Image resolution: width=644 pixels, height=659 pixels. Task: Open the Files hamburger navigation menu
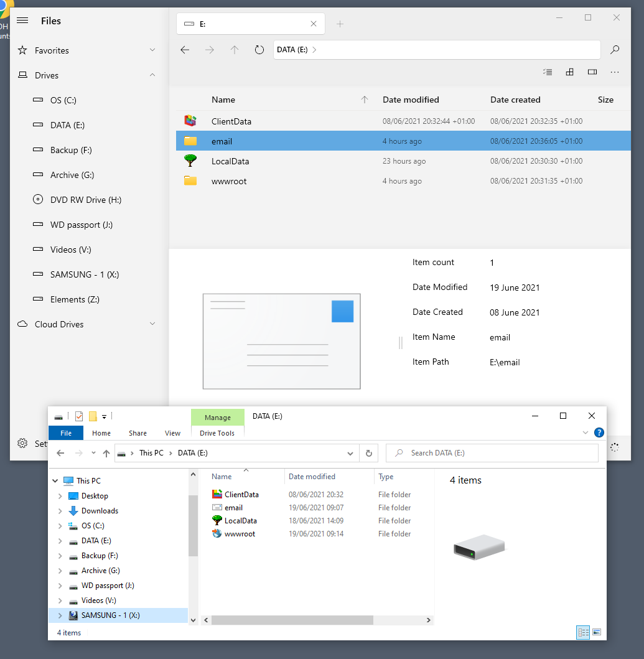pyautogui.click(x=22, y=21)
